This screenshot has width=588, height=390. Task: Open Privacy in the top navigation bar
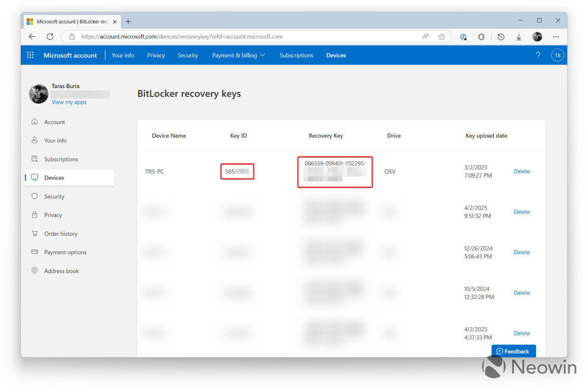(x=156, y=55)
